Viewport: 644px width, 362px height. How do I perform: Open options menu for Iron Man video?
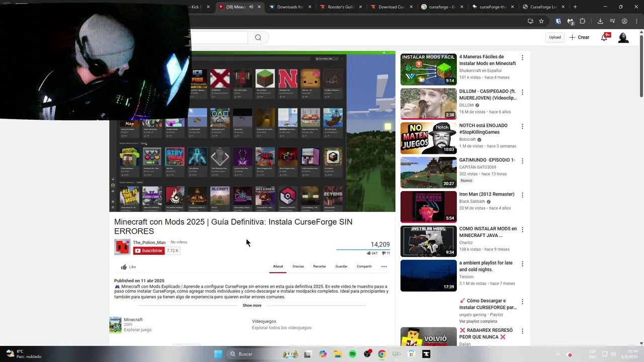522,195
